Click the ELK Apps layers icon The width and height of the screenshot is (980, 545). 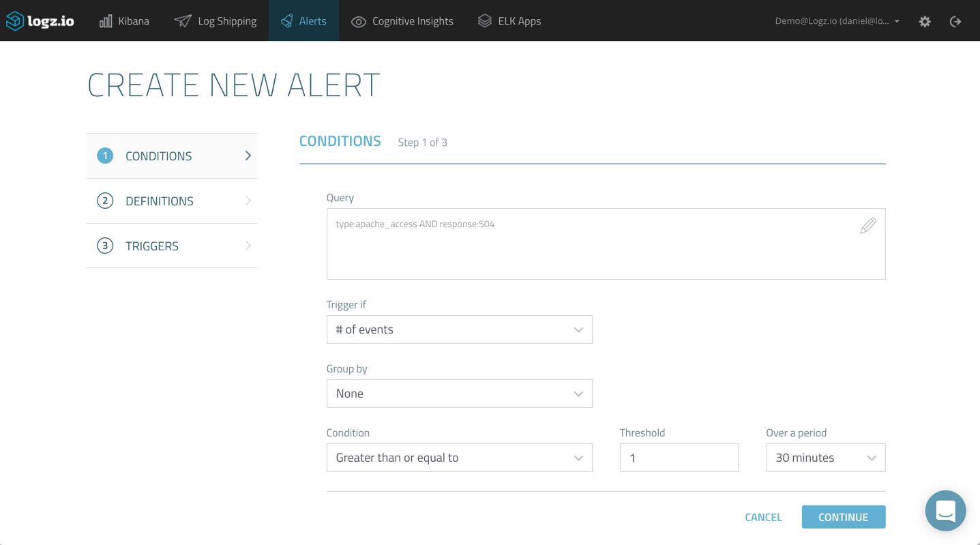pyautogui.click(x=484, y=21)
